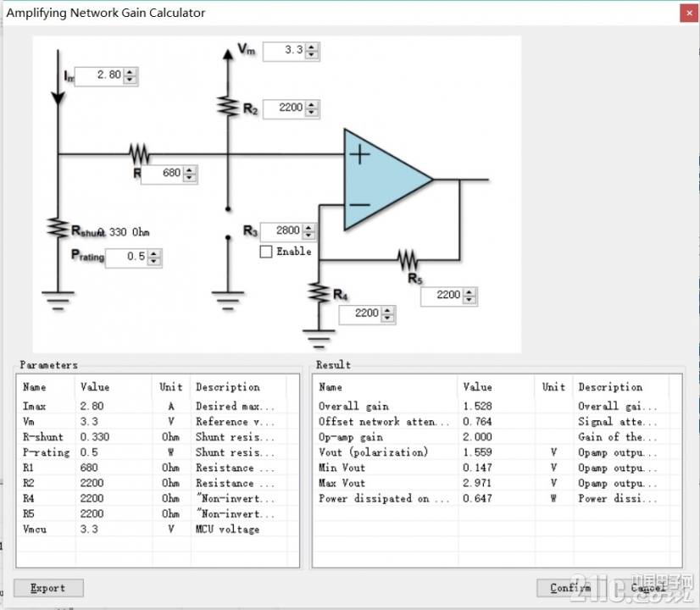The image size is (700, 610).
Task: Click the Parameters table Unit column header
Action: pos(171,387)
